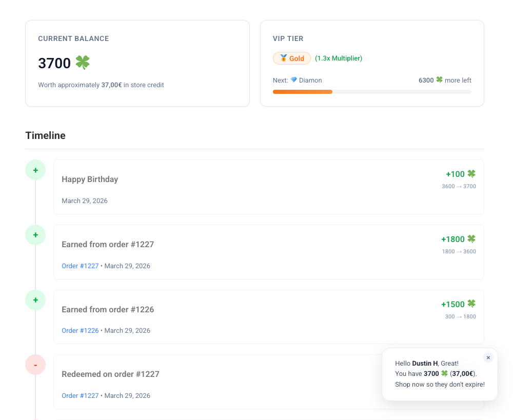Click the plus marker for order #1226 earning
Image resolution: width=513 pixels, height=420 pixels.
pos(35,300)
